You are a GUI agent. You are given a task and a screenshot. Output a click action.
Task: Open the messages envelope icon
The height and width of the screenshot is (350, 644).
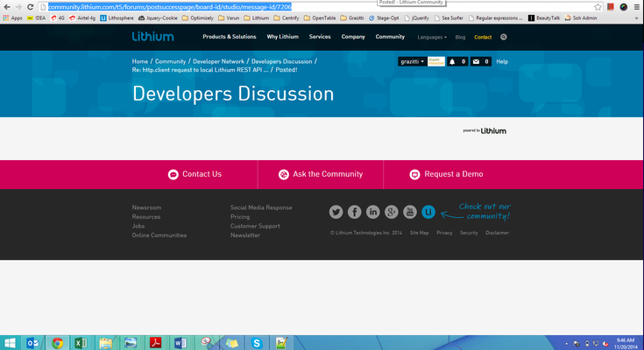476,61
